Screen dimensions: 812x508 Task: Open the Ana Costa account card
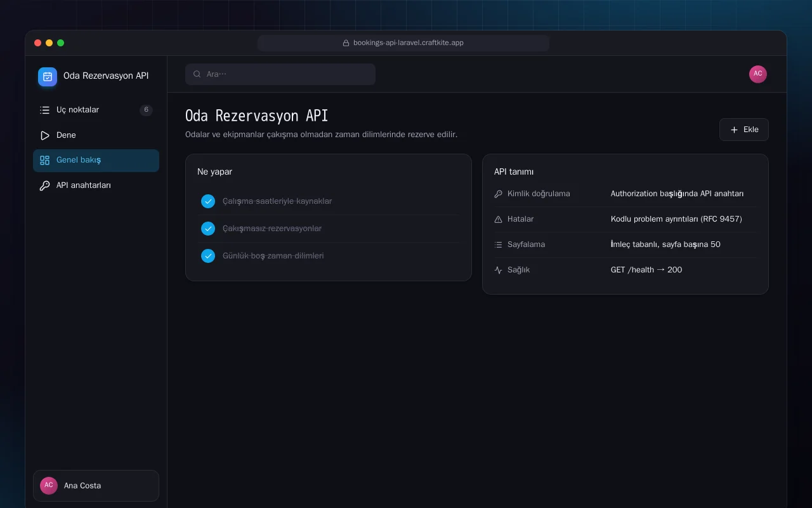[x=96, y=486]
